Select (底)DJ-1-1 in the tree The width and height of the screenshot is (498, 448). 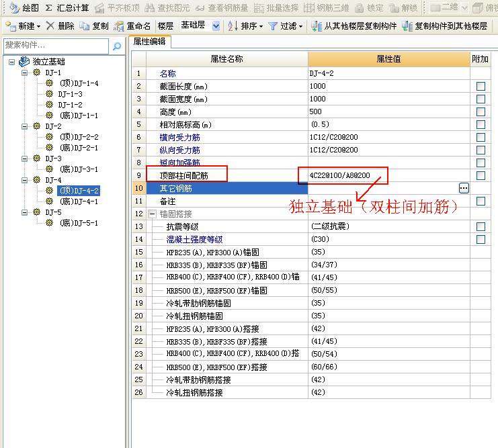(x=79, y=116)
